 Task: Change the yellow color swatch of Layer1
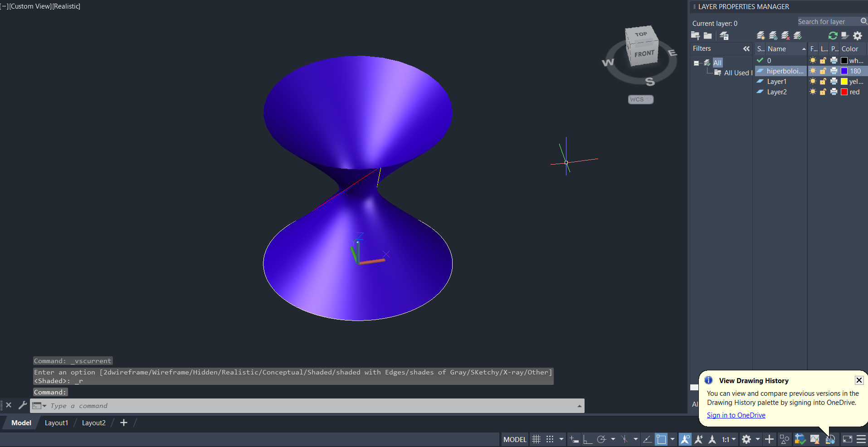(844, 81)
